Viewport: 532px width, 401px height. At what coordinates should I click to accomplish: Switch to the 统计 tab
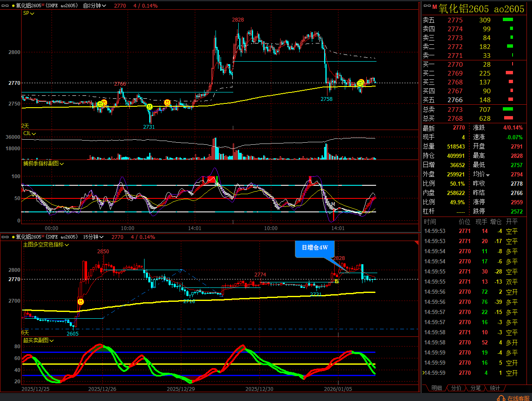pos(495,388)
